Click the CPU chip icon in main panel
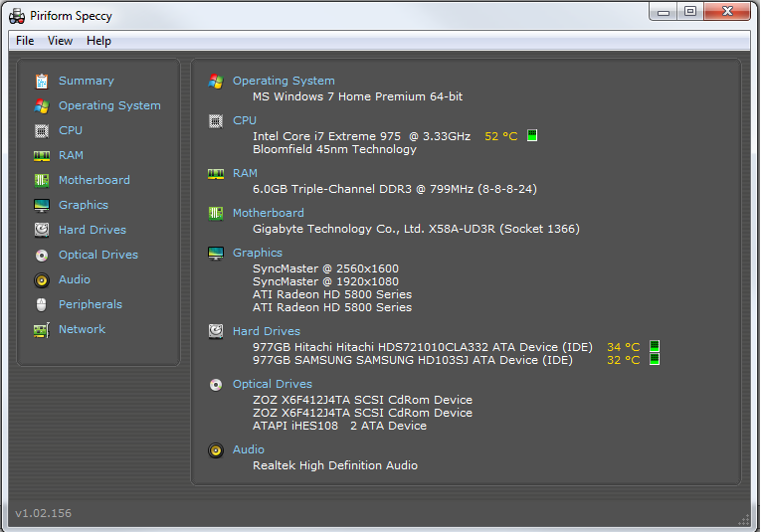The height and width of the screenshot is (532, 761). (x=216, y=120)
